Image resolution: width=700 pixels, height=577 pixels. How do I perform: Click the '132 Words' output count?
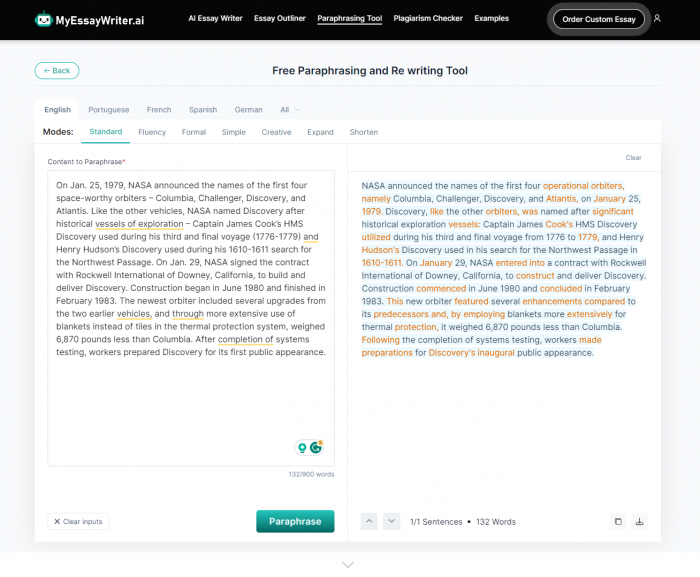pyautogui.click(x=496, y=522)
